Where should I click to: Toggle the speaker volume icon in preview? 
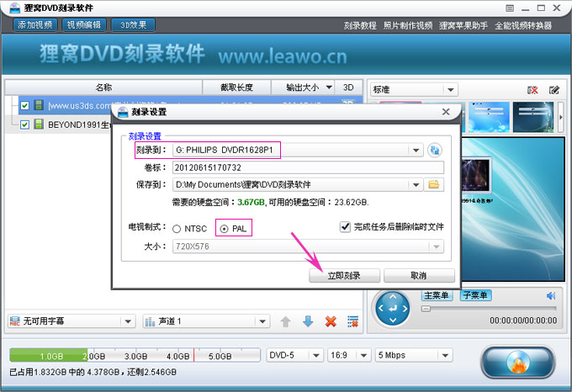[551, 296]
